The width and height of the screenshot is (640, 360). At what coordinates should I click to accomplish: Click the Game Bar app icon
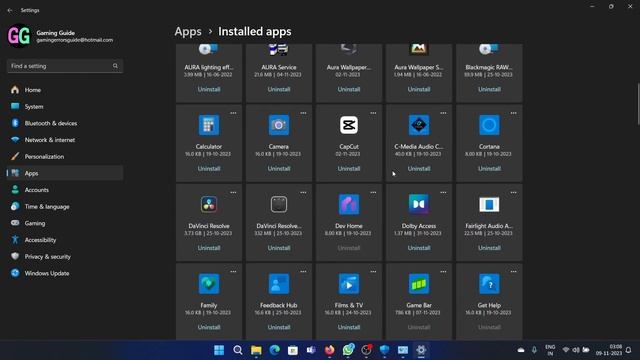click(x=419, y=284)
